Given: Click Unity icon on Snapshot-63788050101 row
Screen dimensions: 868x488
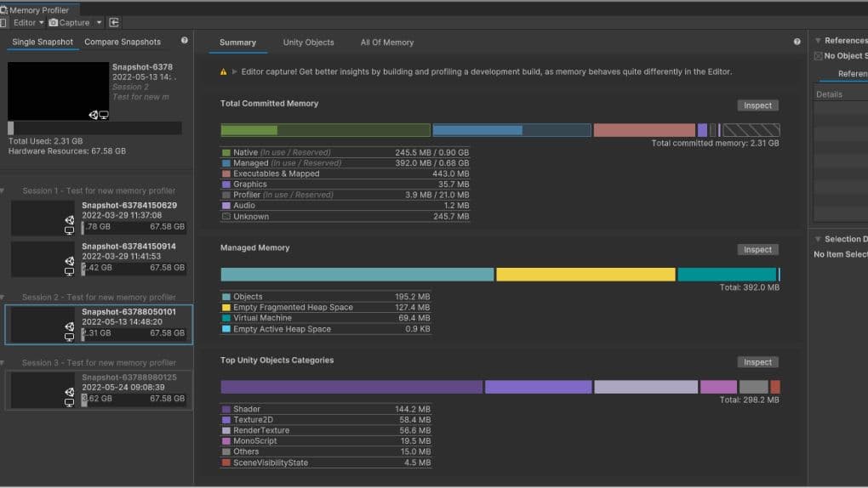Looking at the screenshot, I should (x=69, y=326).
